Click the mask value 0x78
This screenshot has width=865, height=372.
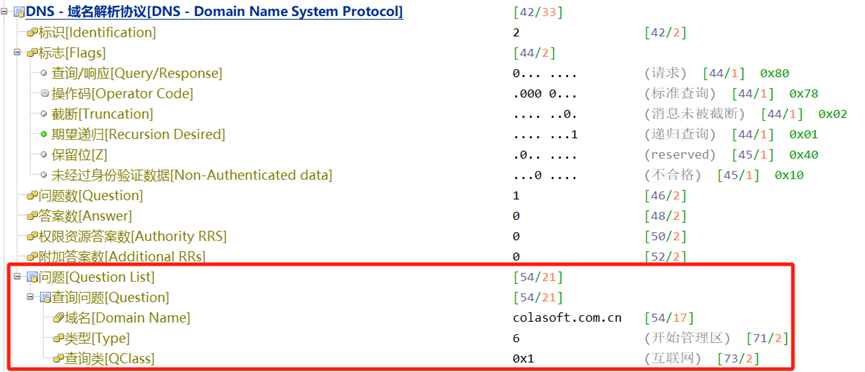coord(804,94)
